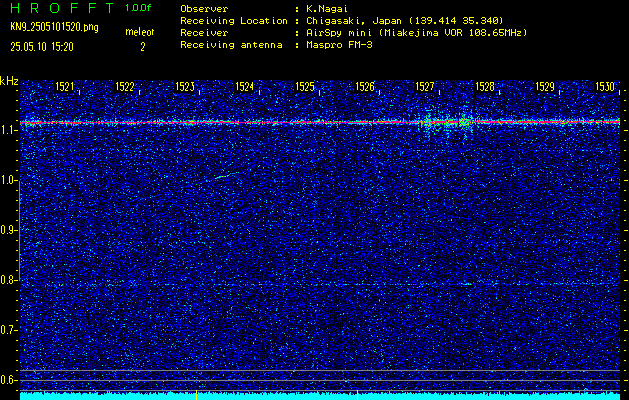Click the AirSpy mini receiver text

[416, 32]
